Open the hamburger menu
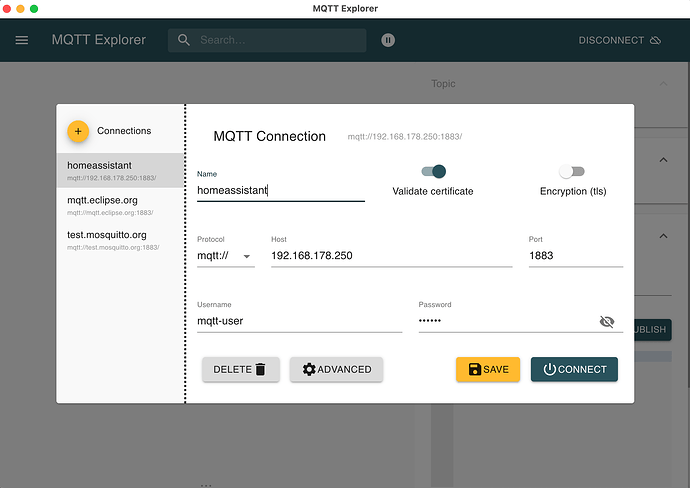 tap(22, 40)
